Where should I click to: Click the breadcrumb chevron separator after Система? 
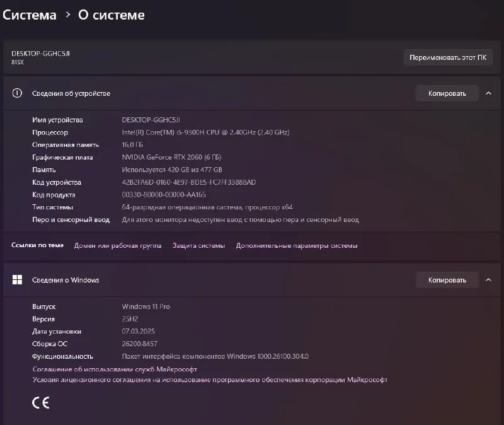[x=68, y=15]
